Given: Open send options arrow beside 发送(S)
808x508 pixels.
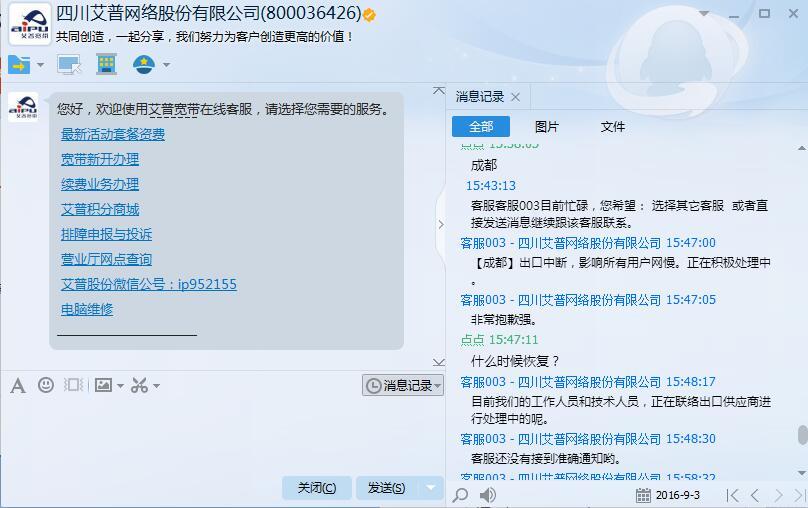Looking at the screenshot, I should pyautogui.click(x=430, y=487).
